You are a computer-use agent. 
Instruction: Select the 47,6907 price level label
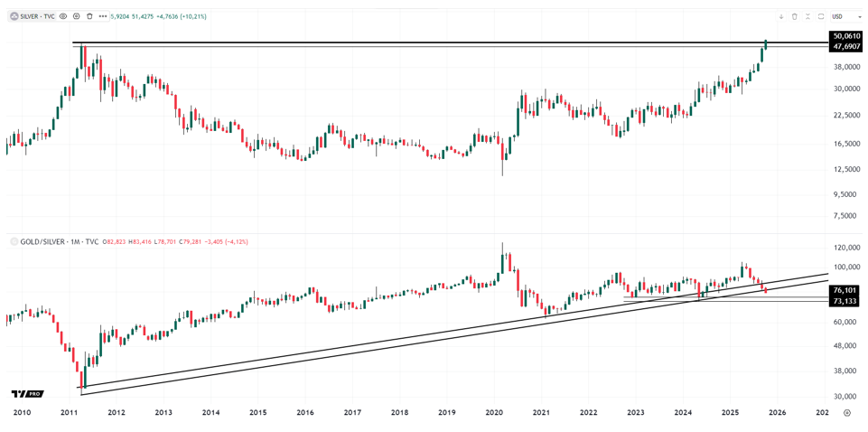845,46
